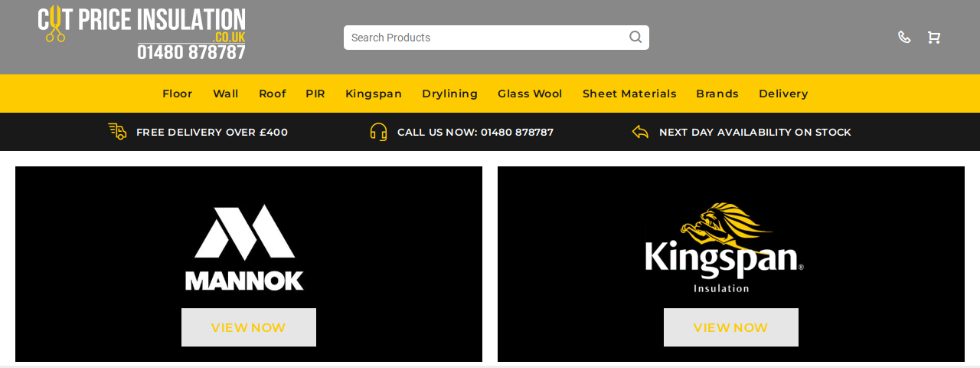
Task: Click the reply arrow availability icon
Action: pos(640,132)
